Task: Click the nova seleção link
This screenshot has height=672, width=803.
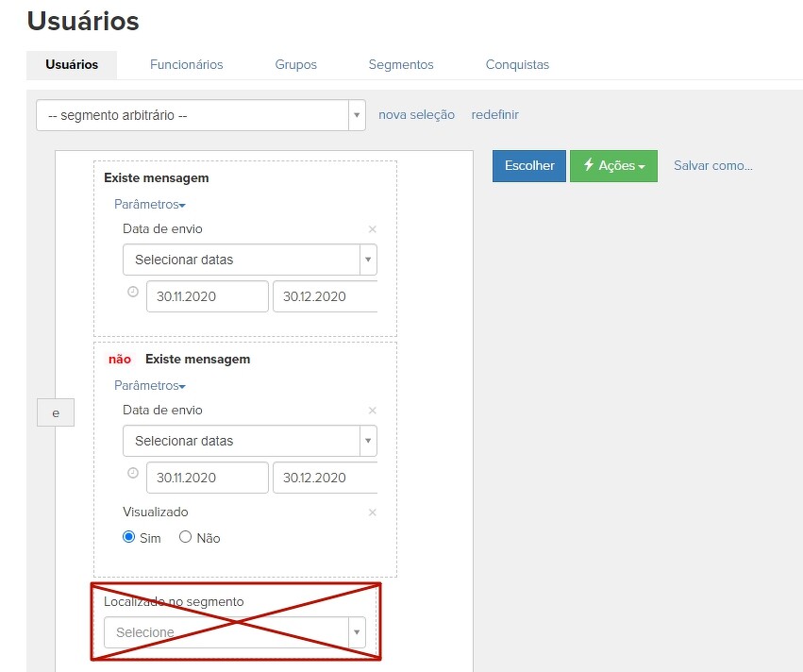Action: (416, 115)
